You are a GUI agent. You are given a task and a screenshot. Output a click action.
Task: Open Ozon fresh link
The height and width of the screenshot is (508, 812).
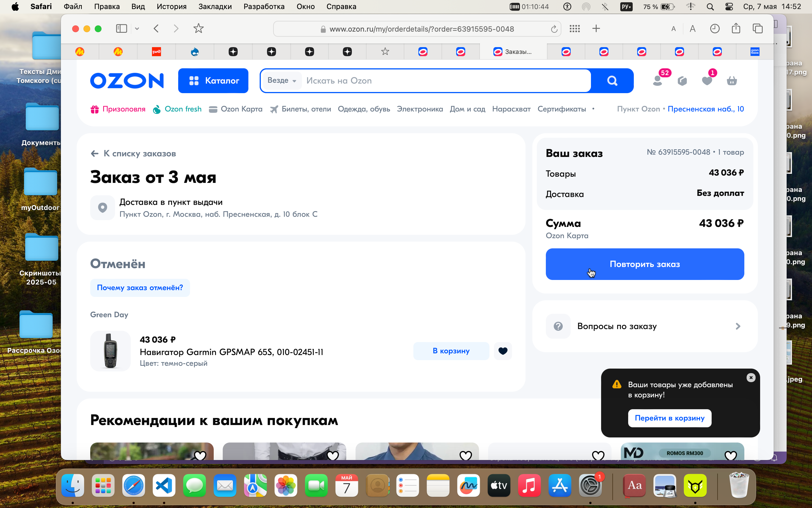(177, 109)
